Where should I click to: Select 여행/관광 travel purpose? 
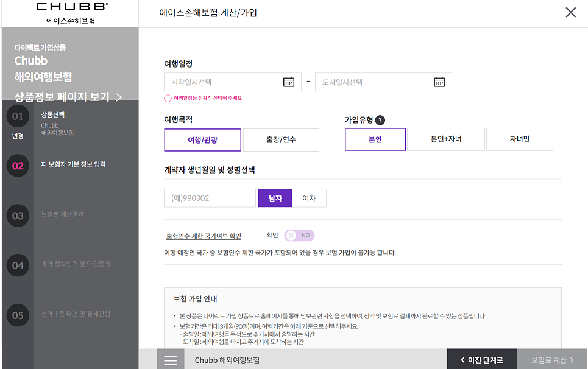(202, 140)
